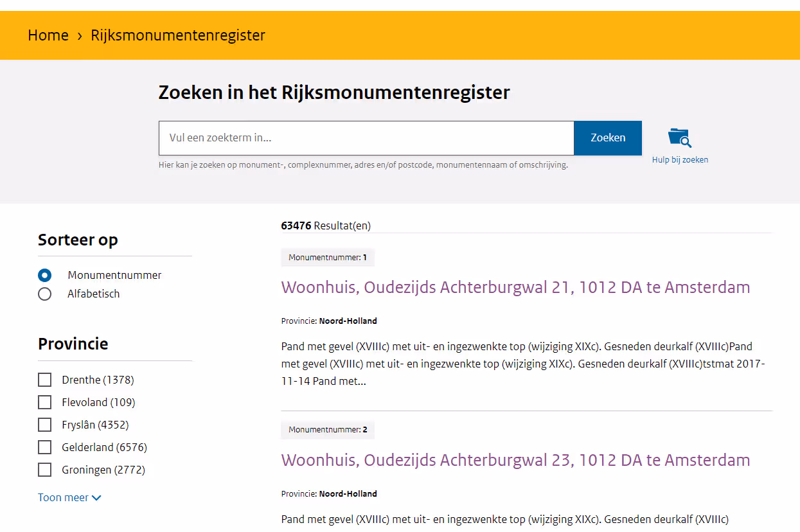Select the Monumentnummer sort radio button
The width and height of the screenshot is (800, 532).
coord(44,275)
